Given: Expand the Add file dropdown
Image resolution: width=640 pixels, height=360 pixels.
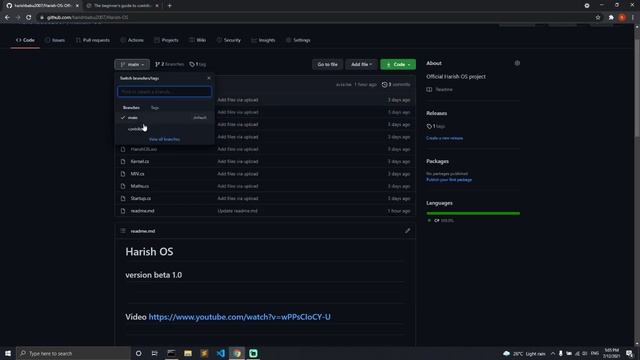Looking at the screenshot, I should (x=361, y=64).
